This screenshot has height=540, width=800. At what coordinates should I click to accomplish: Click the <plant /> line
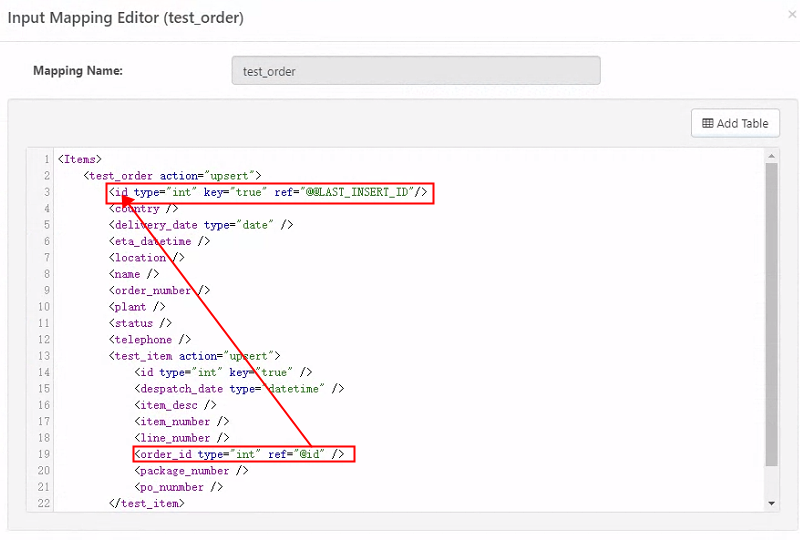(x=137, y=307)
